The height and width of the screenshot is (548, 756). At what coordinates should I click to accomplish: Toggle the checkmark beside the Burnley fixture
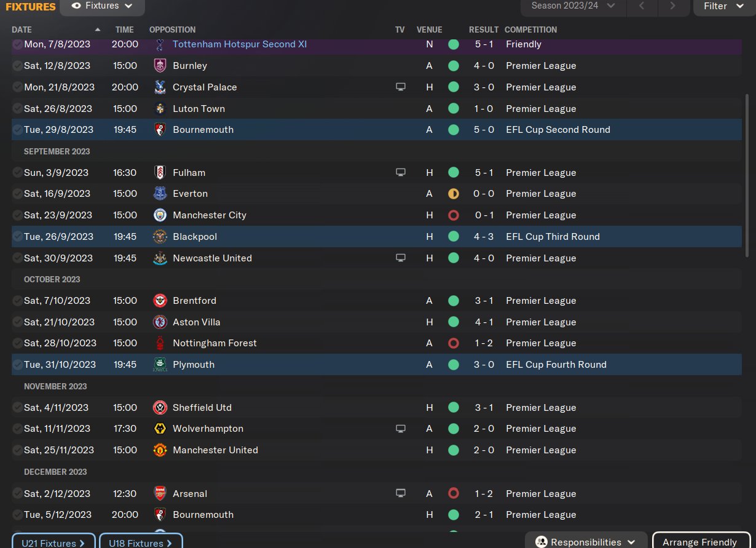point(17,66)
